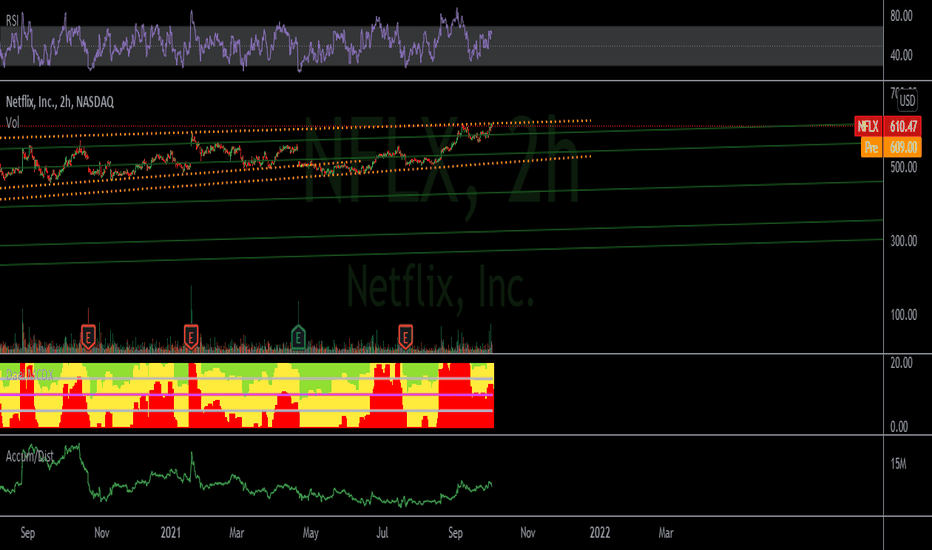Screen dimensions: 932x550
Task: Open the green earnings marker near May
Action: 298,337
